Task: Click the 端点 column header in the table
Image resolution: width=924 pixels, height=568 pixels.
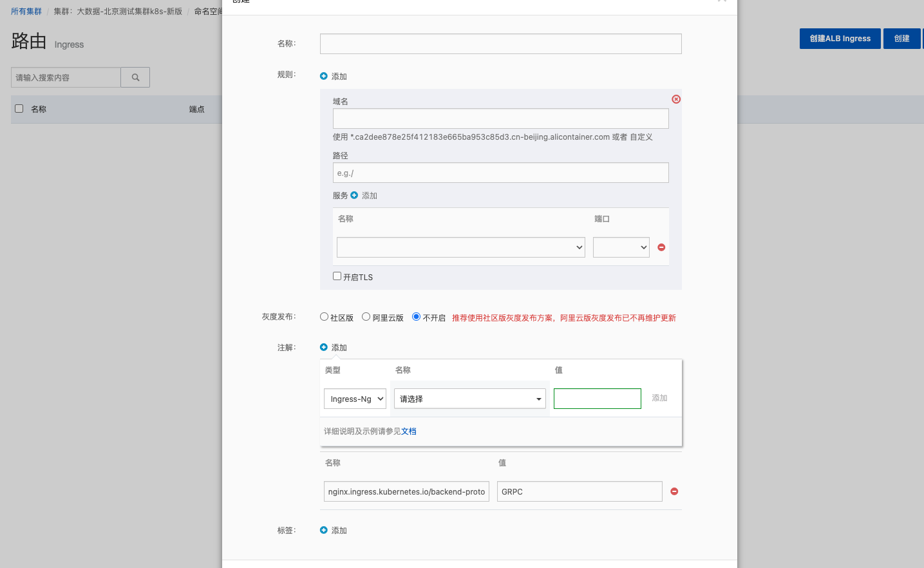Action: point(197,109)
